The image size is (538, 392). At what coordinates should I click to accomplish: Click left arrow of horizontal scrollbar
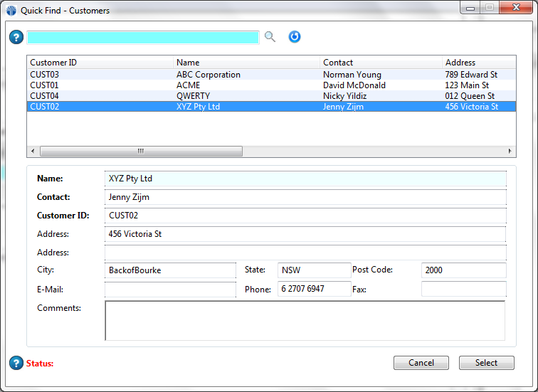pyautogui.click(x=32, y=152)
